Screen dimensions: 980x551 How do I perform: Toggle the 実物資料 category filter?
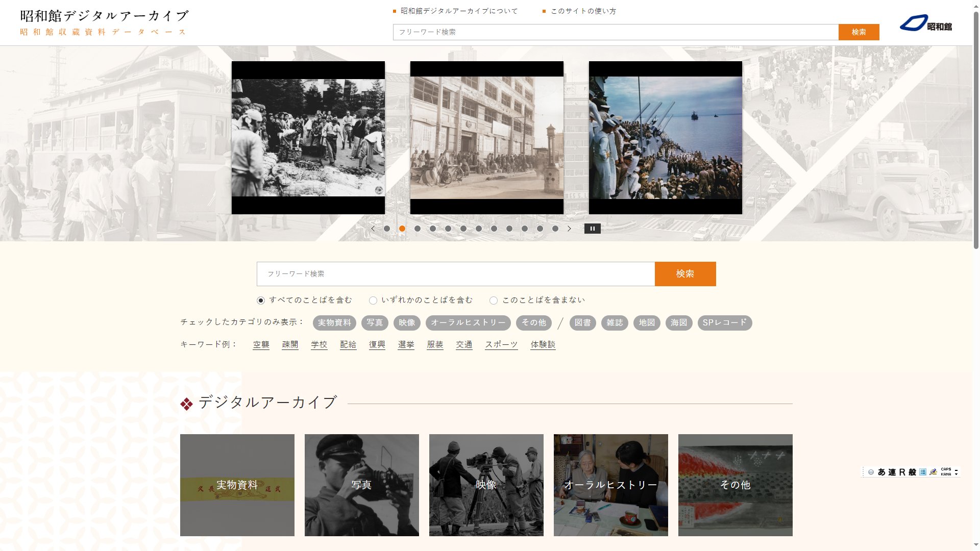click(334, 323)
